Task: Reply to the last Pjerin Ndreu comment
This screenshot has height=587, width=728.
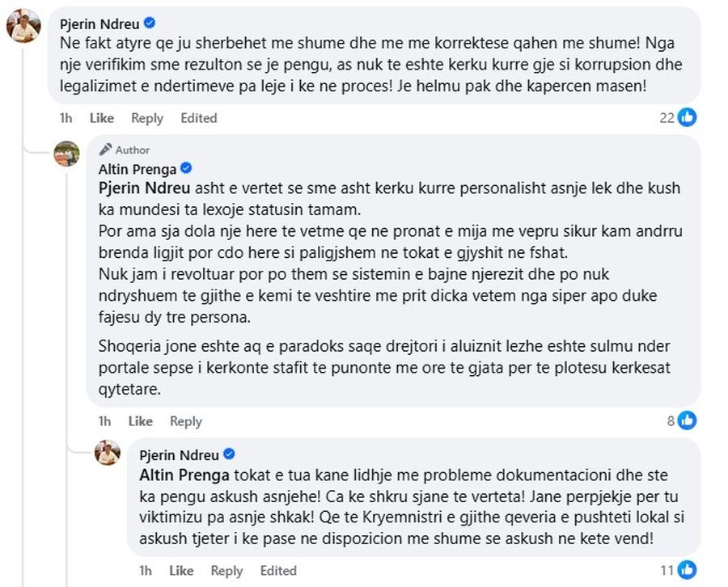Action: click(226, 571)
